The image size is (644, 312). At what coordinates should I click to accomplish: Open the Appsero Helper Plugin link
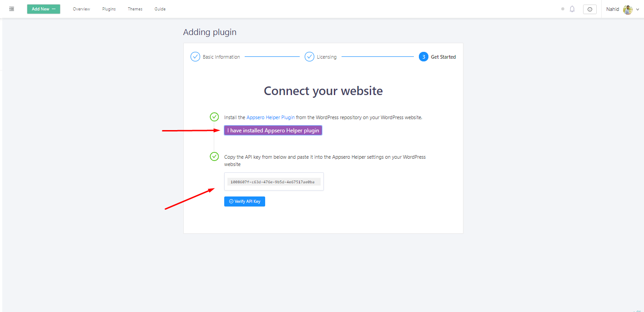click(270, 117)
